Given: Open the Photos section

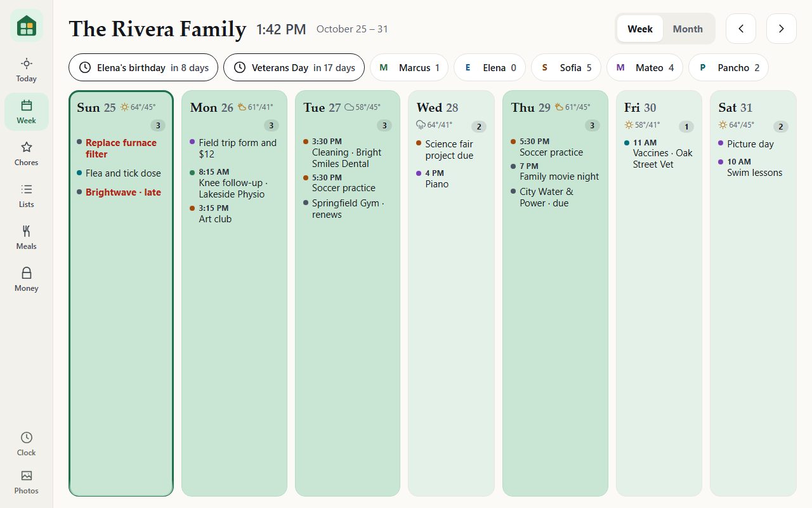Looking at the screenshot, I should tap(26, 482).
